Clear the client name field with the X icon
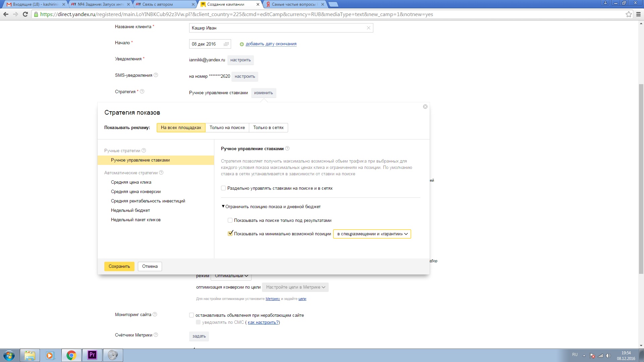Image resolution: width=644 pixels, height=362 pixels. pyautogui.click(x=368, y=28)
